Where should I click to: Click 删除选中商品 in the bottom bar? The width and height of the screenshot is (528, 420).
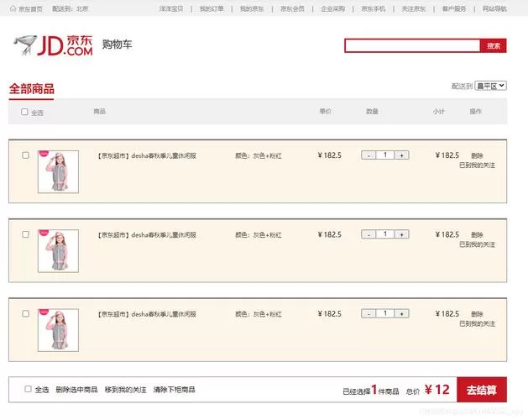tap(76, 390)
